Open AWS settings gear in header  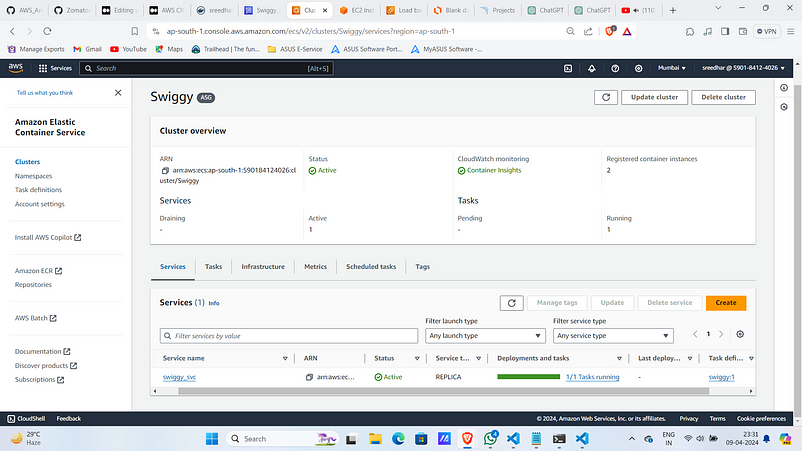638,68
